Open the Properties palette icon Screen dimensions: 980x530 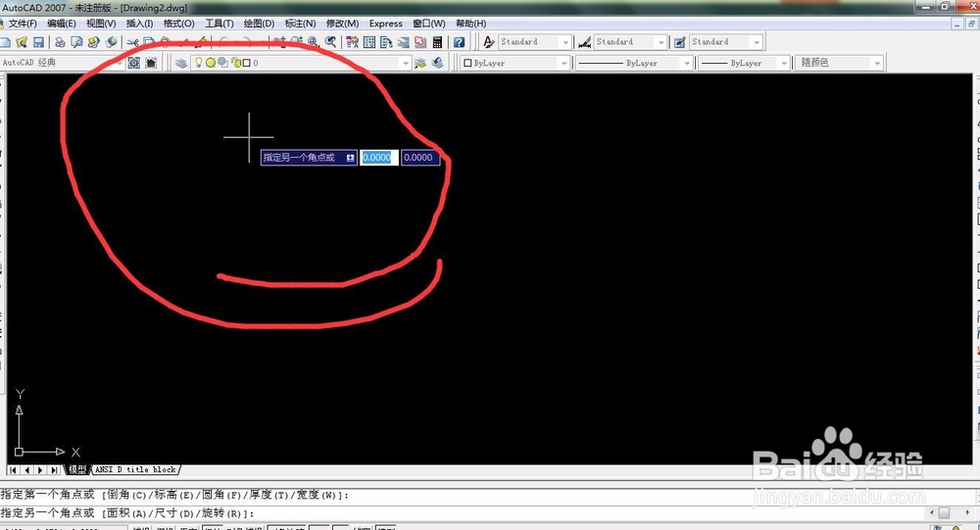[352, 42]
